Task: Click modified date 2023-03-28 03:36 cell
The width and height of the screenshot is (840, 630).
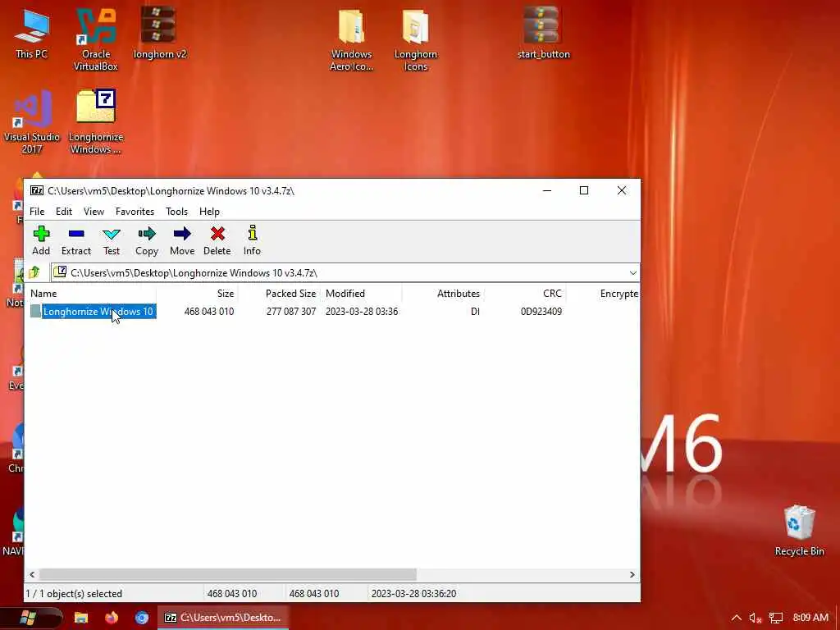Action: coord(362,311)
